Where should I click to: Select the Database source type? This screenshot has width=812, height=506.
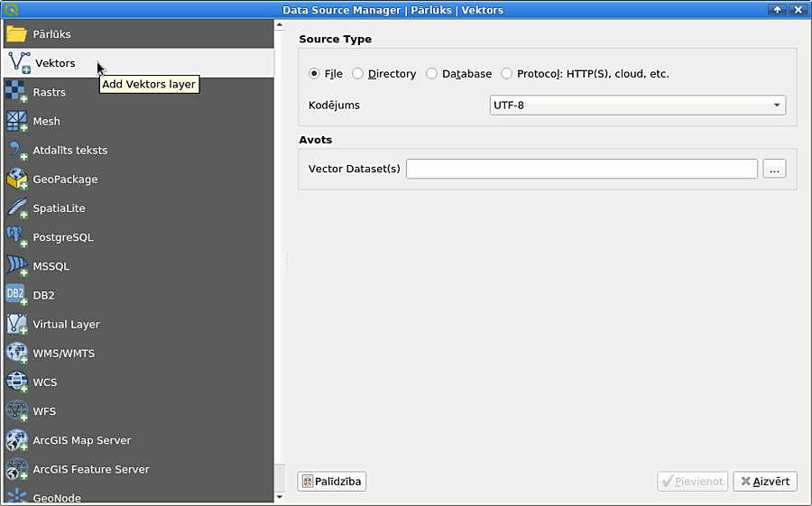tap(459, 74)
